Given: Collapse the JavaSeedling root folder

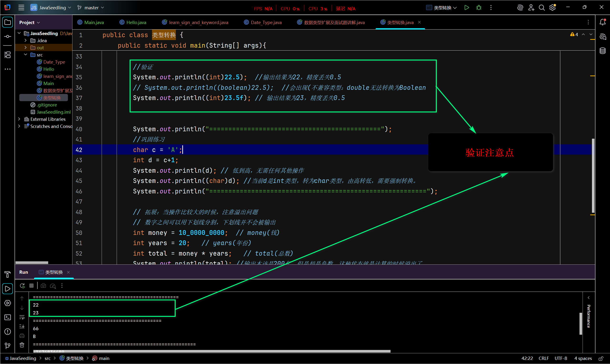Looking at the screenshot, I should 19,33.
